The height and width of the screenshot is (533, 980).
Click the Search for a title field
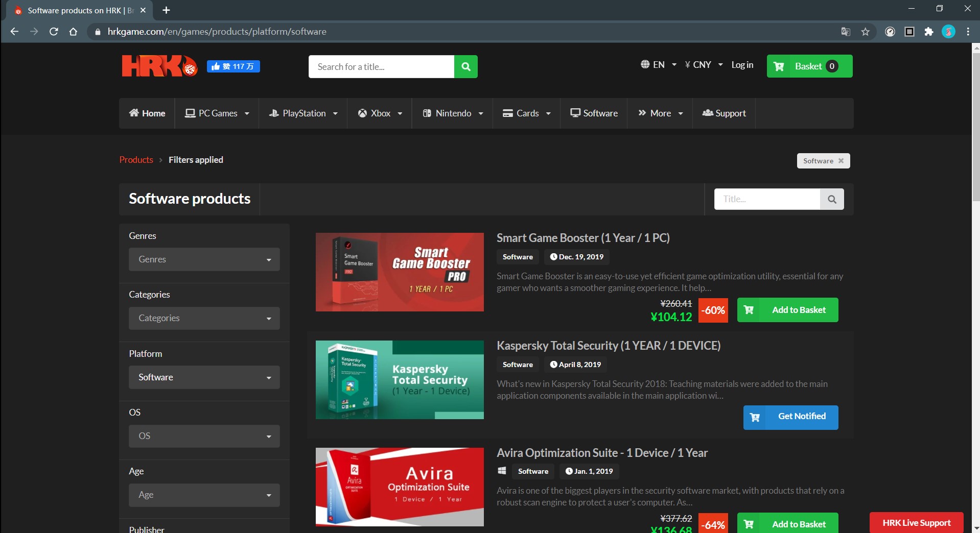coord(381,66)
